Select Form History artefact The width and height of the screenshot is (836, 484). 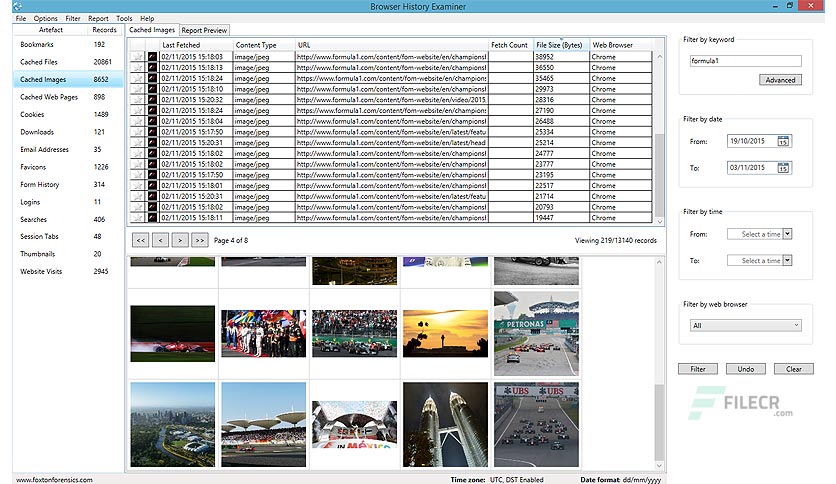68,184
